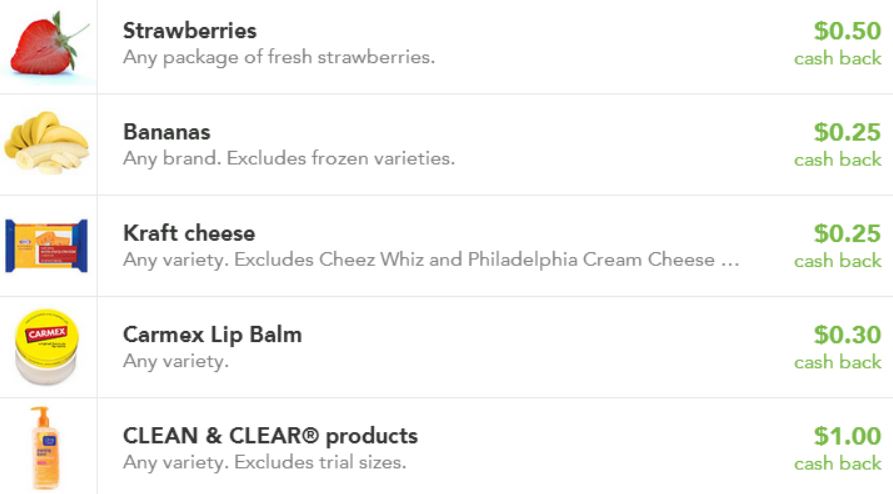Click "Excludes frozen varieties" description text
The image size is (893, 494).
coord(340,159)
